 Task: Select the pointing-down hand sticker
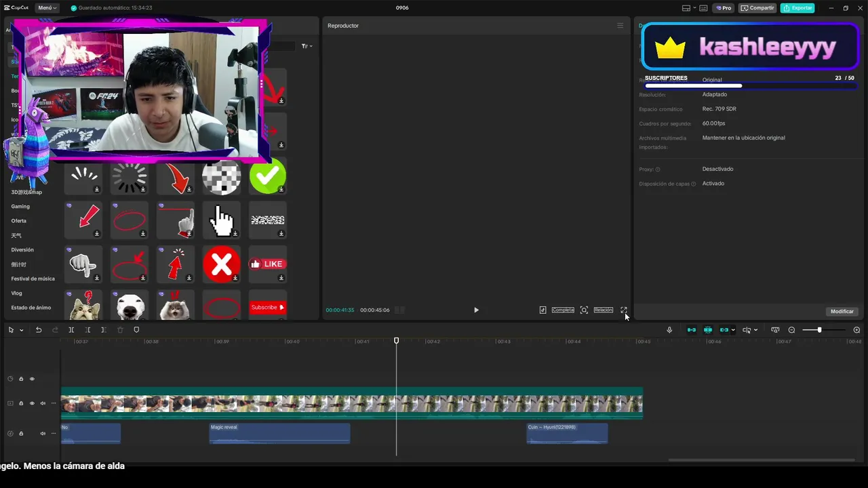coord(83,264)
